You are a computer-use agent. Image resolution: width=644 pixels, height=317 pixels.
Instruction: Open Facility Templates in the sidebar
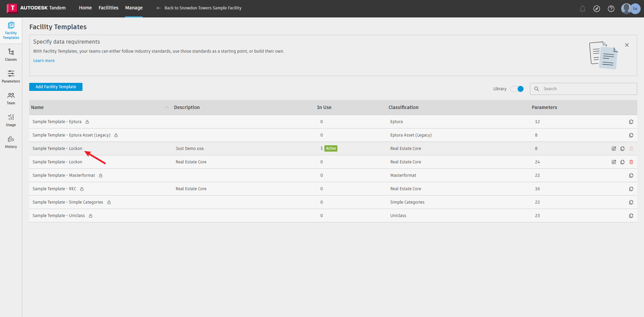pos(11,31)
